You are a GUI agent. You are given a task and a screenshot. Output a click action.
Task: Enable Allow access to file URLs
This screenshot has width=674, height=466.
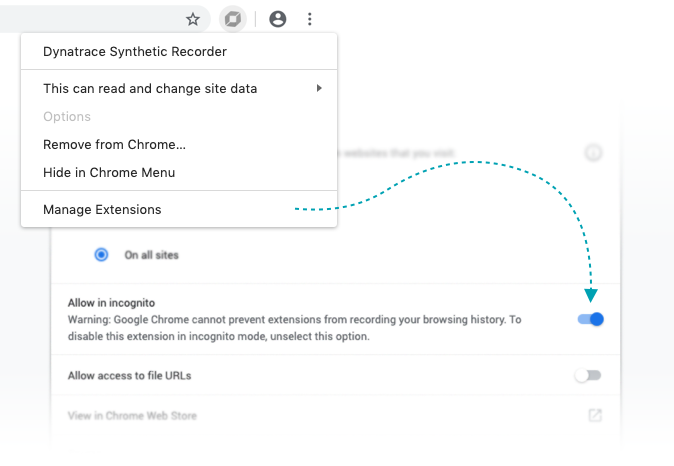(588, 375)
